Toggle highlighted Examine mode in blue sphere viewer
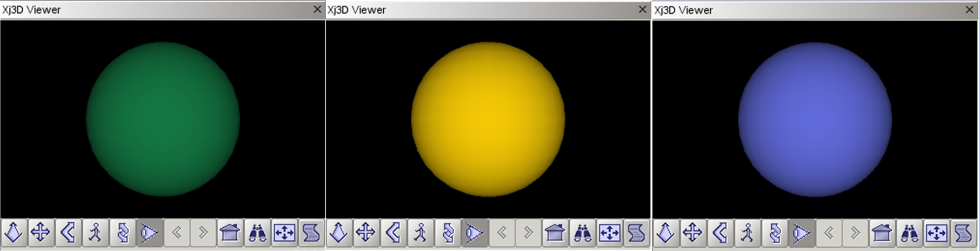The image size is (980, 251). click(801, 232)
